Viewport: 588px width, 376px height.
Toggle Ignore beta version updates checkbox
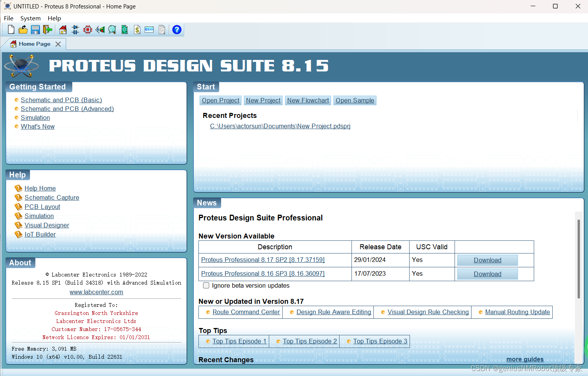point(206,285)
